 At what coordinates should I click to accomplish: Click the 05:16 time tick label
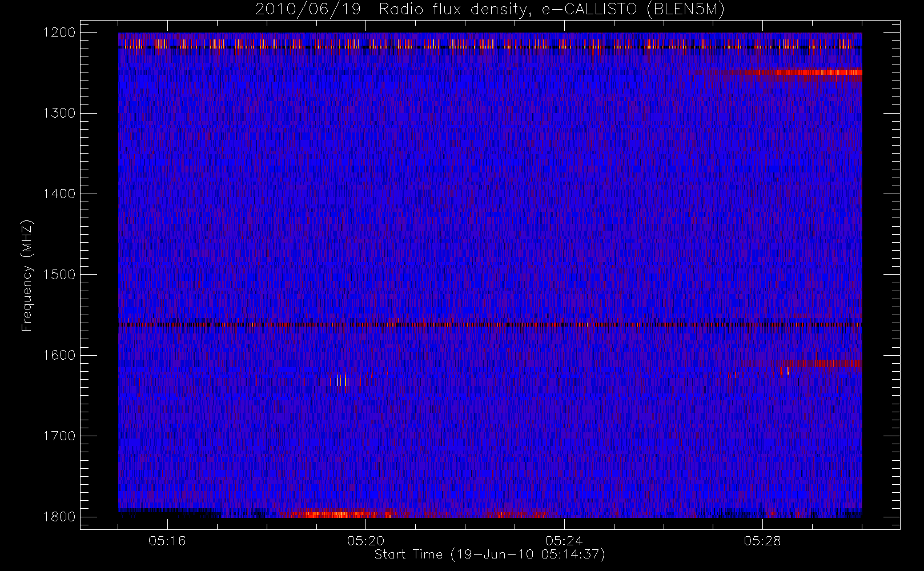[x=167, y=541]
